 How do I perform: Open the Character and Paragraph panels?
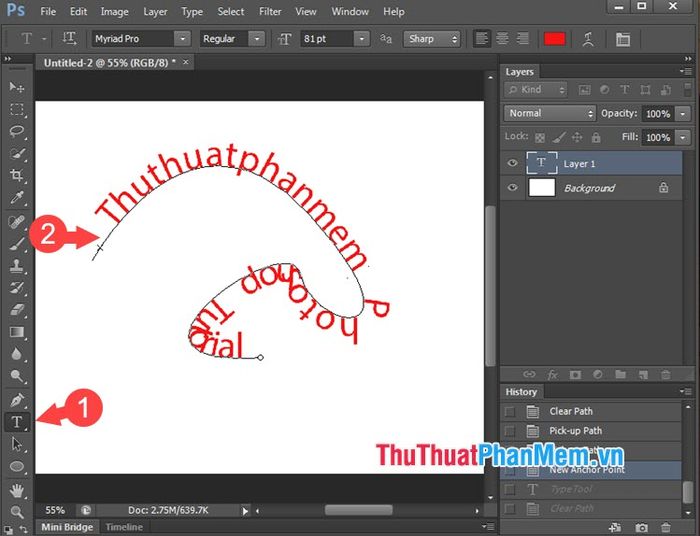pos(623,39)
